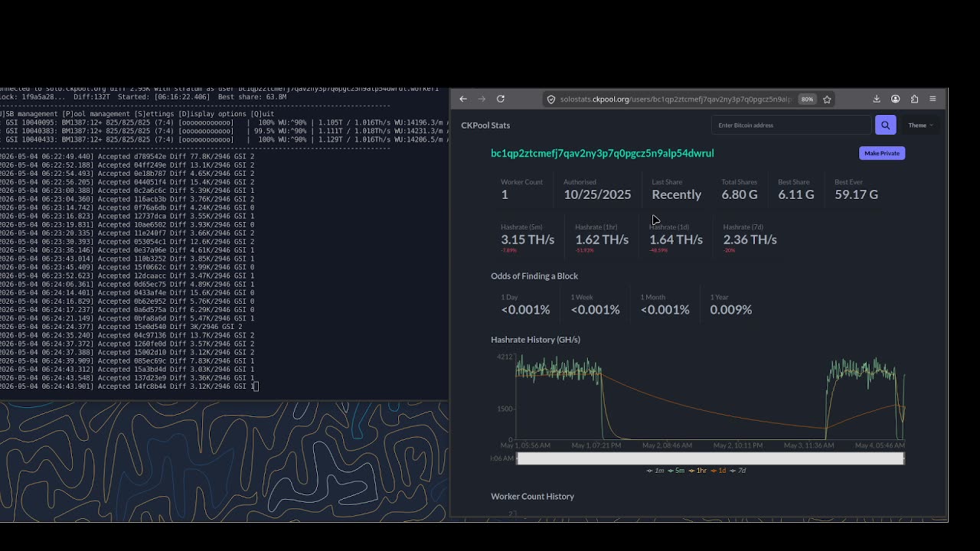Click the Make Private button
Screen dimensions: 980x551
pyautogui.click(x=882, y=153)
